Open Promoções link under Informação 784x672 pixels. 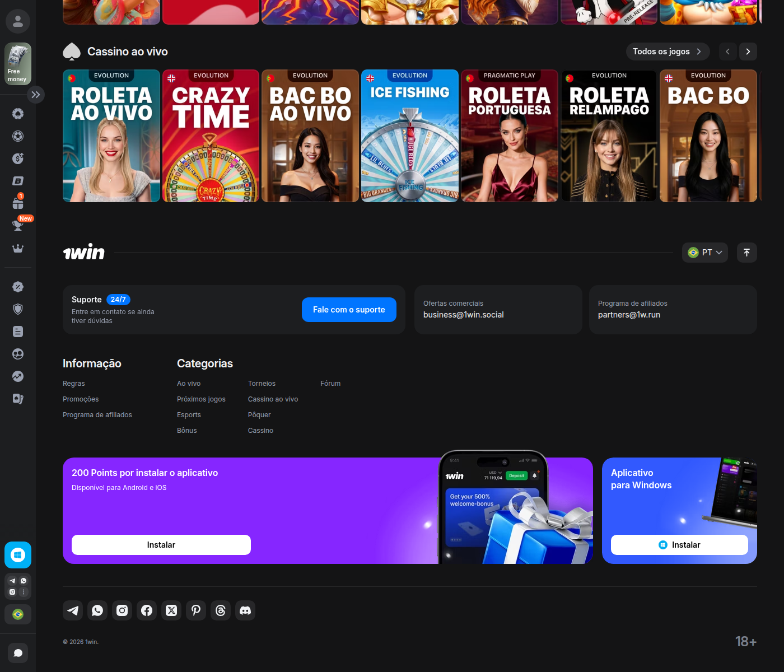[x=81, y=399]
